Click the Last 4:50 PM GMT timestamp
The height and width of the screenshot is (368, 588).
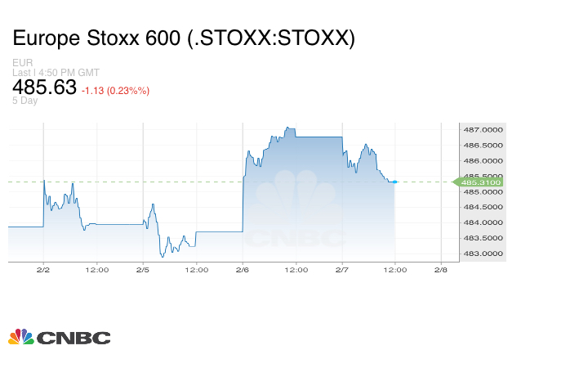click(x=56, y=72)
